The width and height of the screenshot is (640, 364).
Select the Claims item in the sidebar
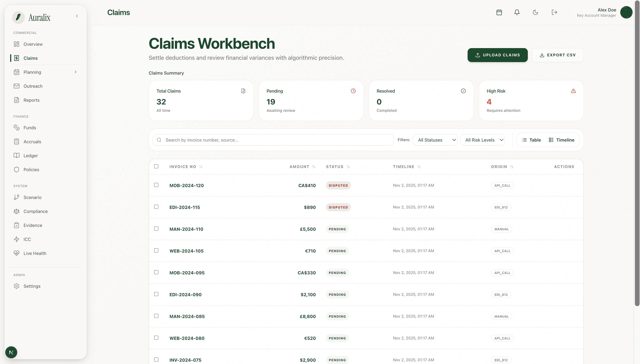point(31,58)
